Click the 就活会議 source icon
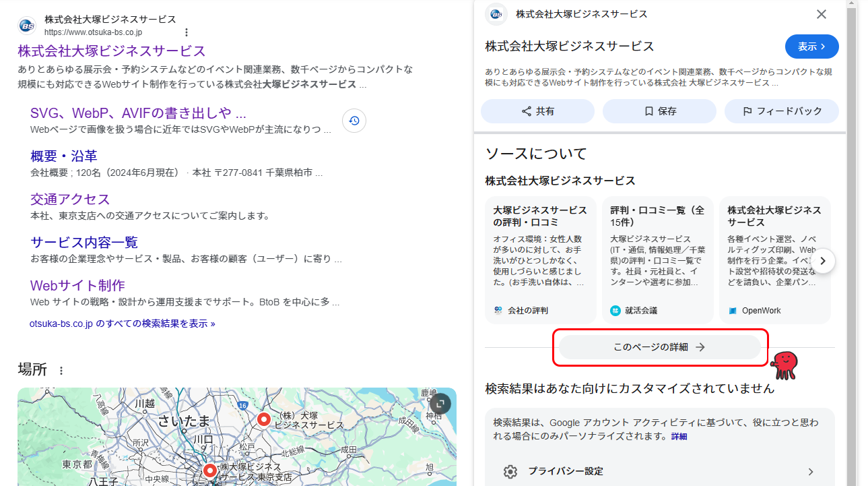 (x=615, y=311)
